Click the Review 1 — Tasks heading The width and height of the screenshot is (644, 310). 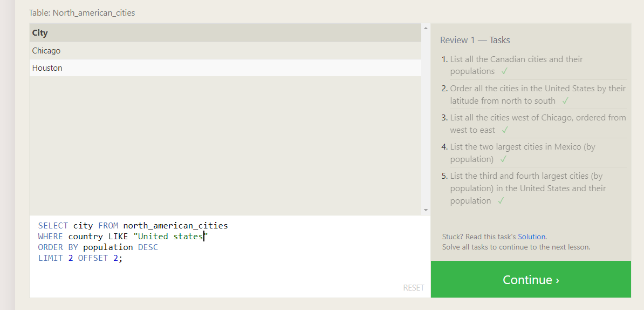(475, 40)
